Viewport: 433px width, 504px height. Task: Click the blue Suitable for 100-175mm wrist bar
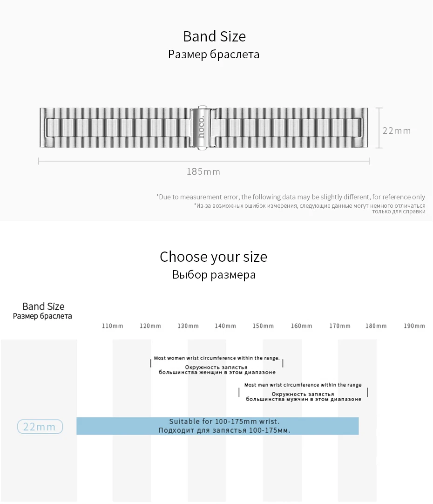[217, 426]
